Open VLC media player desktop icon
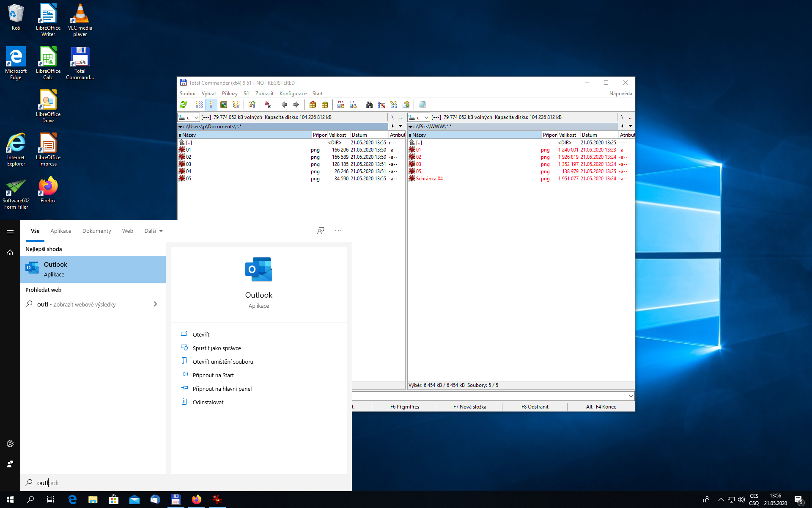The height and width of the screenshot is (508, 812). 80,20
